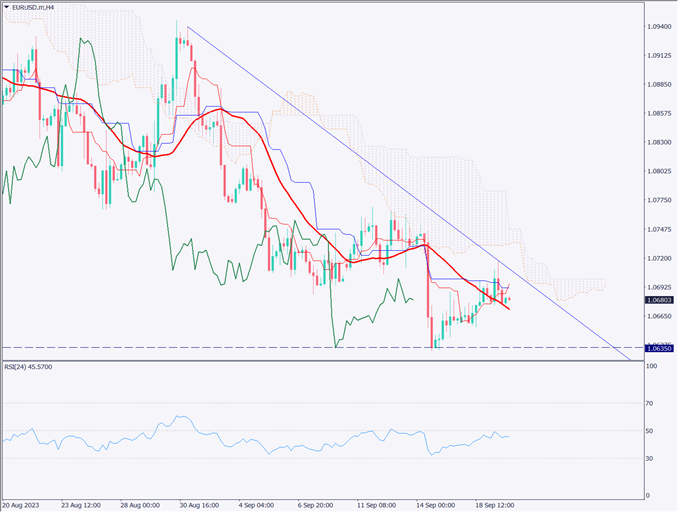Image resolution: width=678 pixels, height=512 pixels.
Task: Click the 14 Sep 00:00 date label
Action: point(437,505)
